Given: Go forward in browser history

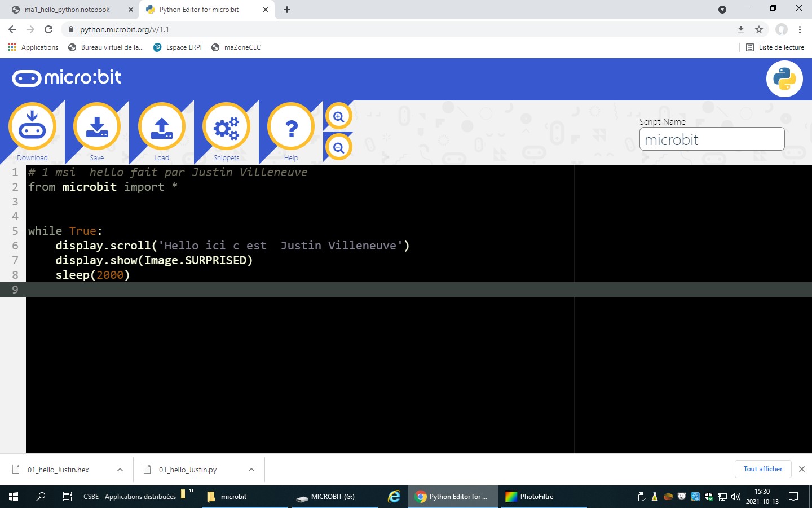Looking at the screenshot, I should 30,29.
